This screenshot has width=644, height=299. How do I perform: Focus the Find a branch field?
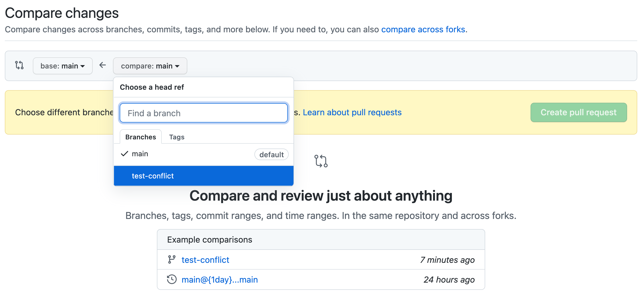pos(203,113)
